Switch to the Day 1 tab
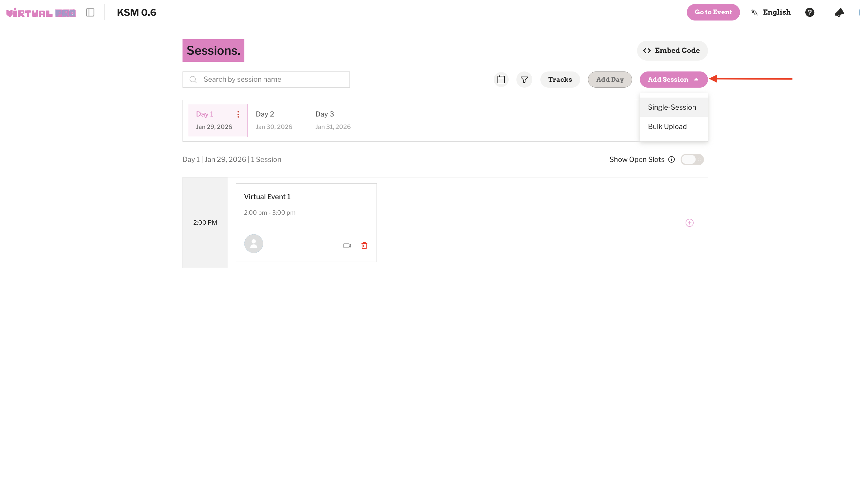This screenshot has width=860, height=504. 217,120
